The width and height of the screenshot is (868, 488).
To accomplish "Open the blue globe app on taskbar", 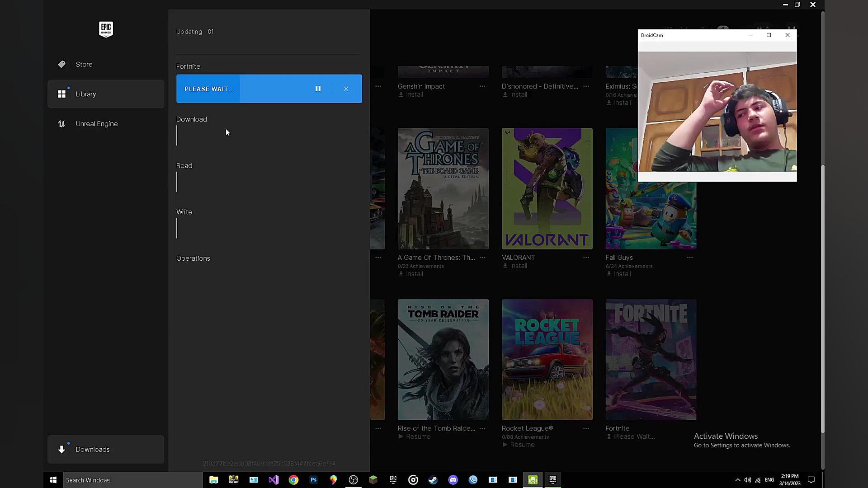I will click(x=473, y=480).
